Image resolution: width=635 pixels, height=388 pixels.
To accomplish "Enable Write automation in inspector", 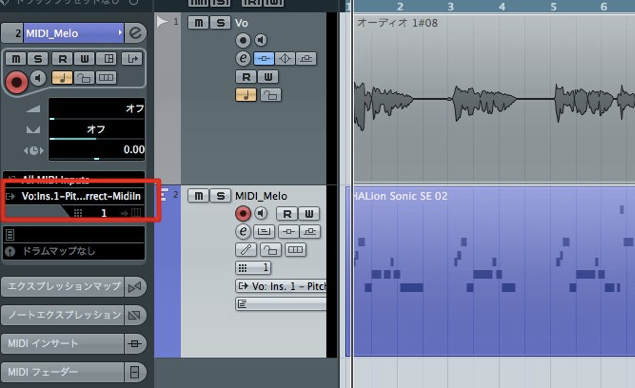I will point(84,59).
